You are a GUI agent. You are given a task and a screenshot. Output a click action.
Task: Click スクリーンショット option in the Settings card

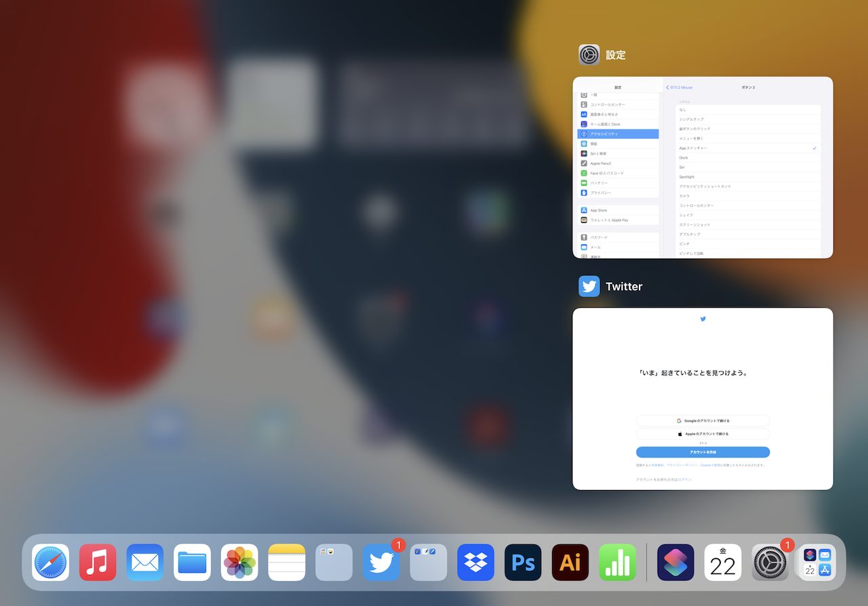[748, 224]
